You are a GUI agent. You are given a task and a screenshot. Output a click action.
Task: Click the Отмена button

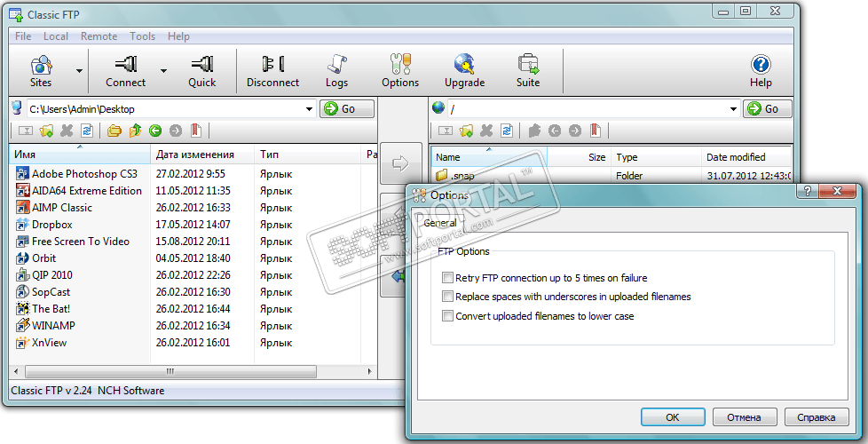(745, 417)
